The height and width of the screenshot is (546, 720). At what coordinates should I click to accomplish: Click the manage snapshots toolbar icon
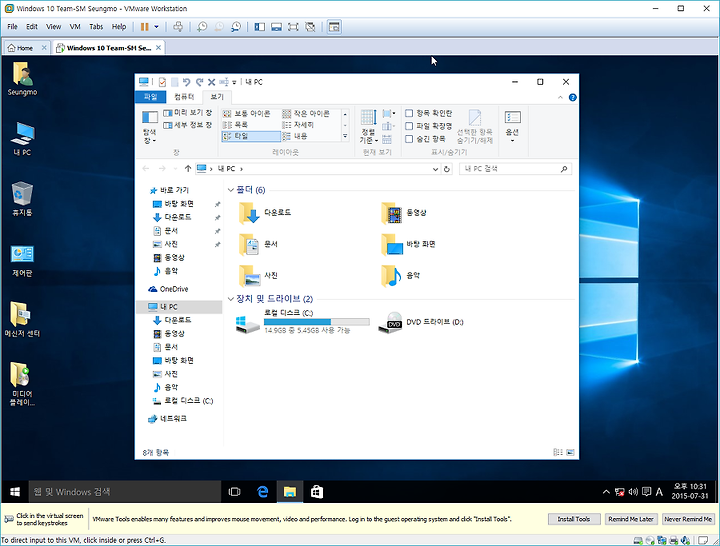click(236, 27)
